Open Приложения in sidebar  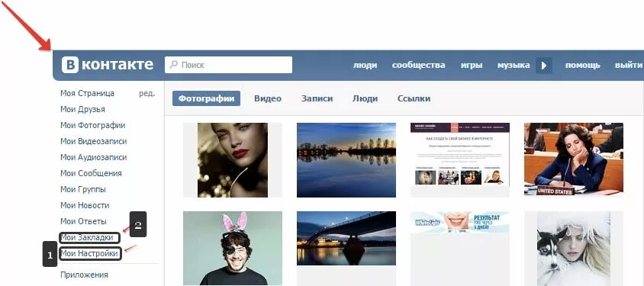click(84, 275)
